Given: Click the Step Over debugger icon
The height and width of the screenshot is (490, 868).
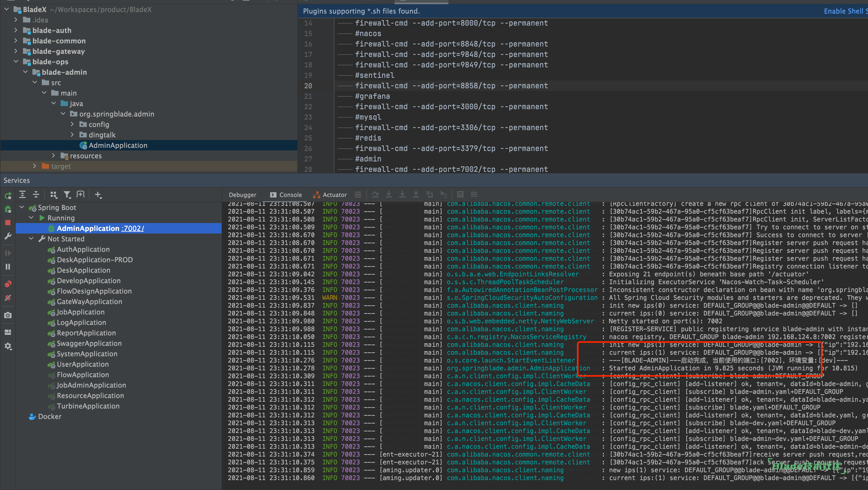Looking at the screenshot, I should tap(375, 195).
